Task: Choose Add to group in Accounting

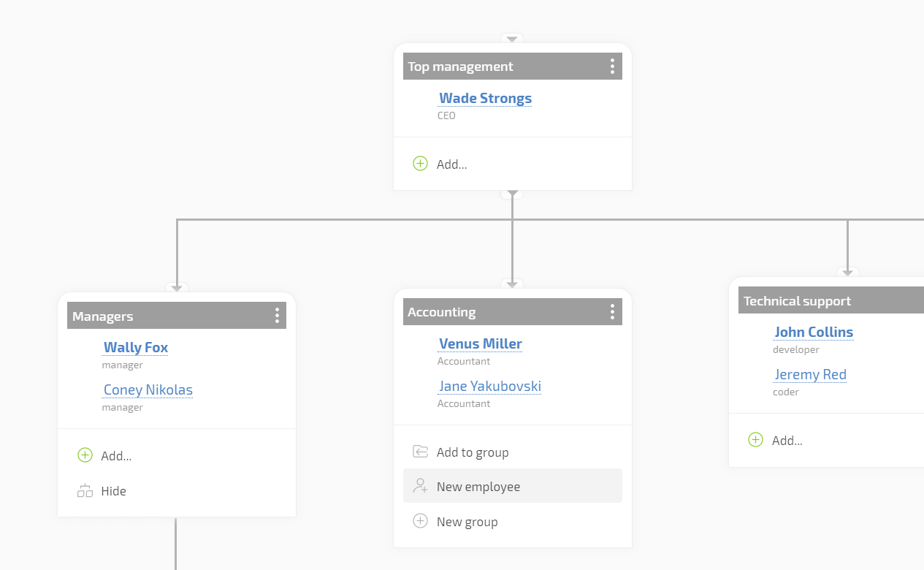Action: pos(473,452)
